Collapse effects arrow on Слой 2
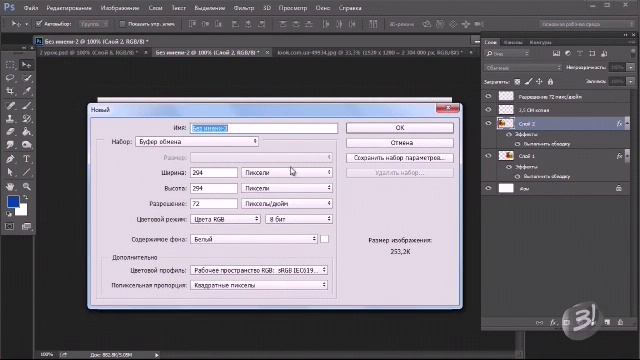This screenshot has width=640, height=360. 627,123
